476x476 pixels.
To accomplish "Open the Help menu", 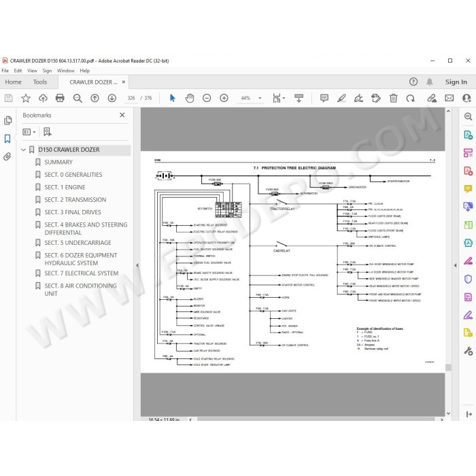I will tap(85, 71).
